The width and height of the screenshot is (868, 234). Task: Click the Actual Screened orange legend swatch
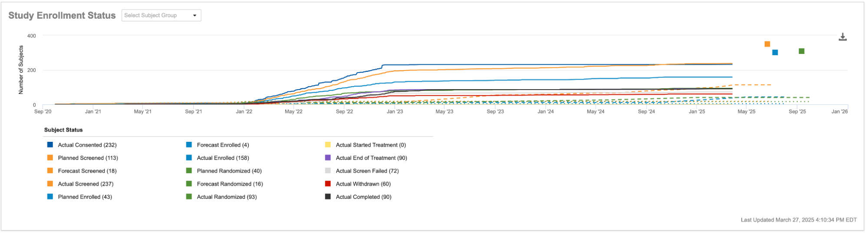click(x=50, y=184)
